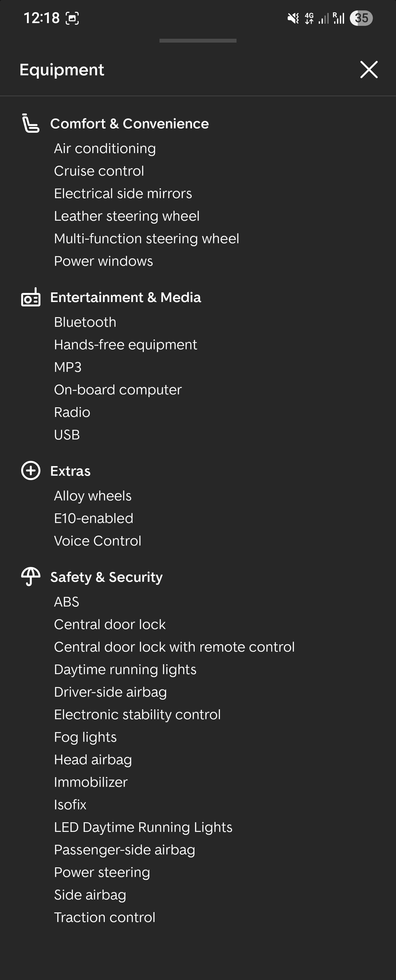Tap the battery indicator in status bar
396x980 pixels.
[361, 18]
